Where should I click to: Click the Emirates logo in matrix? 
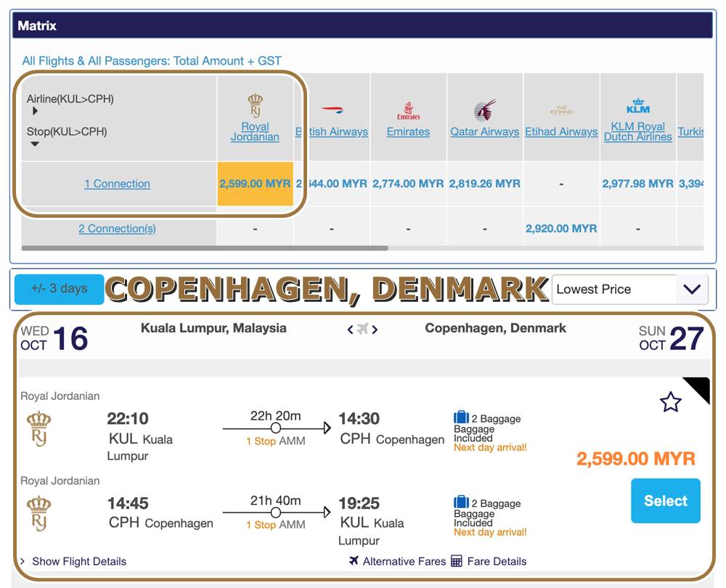(x=408, y=110)
